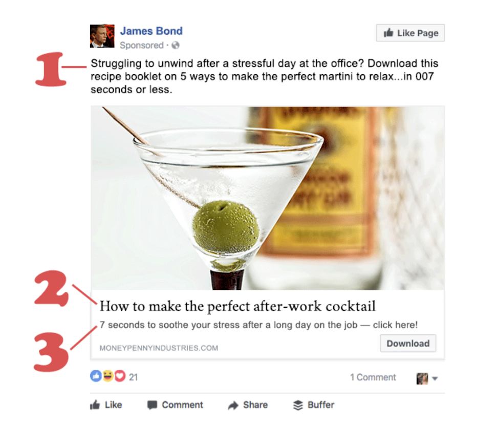Click the James Bond profile picture
477x448 pixels.
point(102,36)
